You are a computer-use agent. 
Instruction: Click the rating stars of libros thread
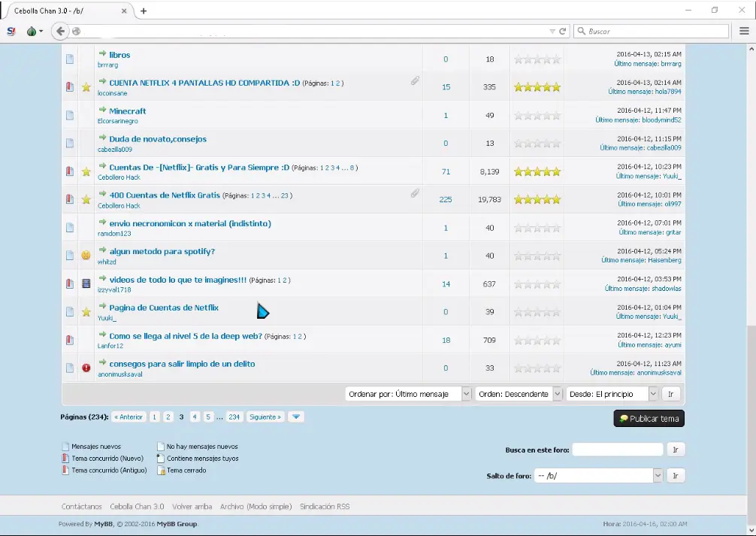537,59
